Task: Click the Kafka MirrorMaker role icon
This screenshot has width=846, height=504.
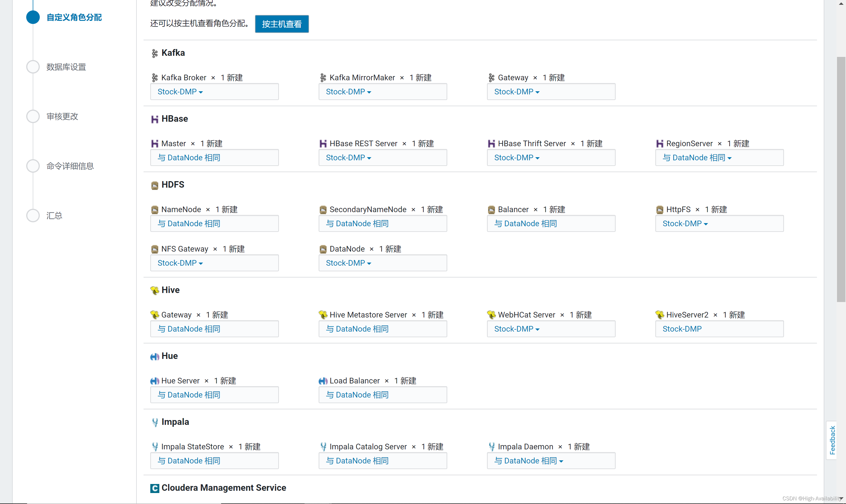Action: coord(323,78)
